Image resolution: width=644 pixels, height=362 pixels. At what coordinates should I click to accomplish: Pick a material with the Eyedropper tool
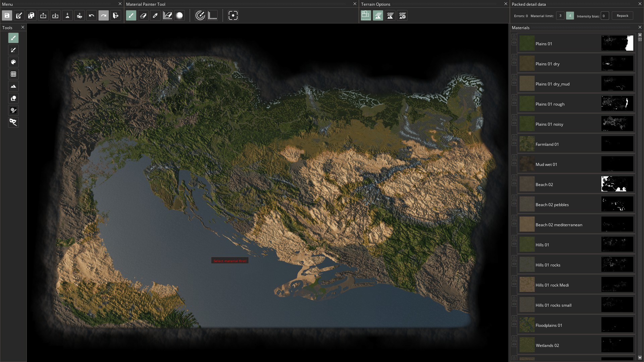coord(155,15)
